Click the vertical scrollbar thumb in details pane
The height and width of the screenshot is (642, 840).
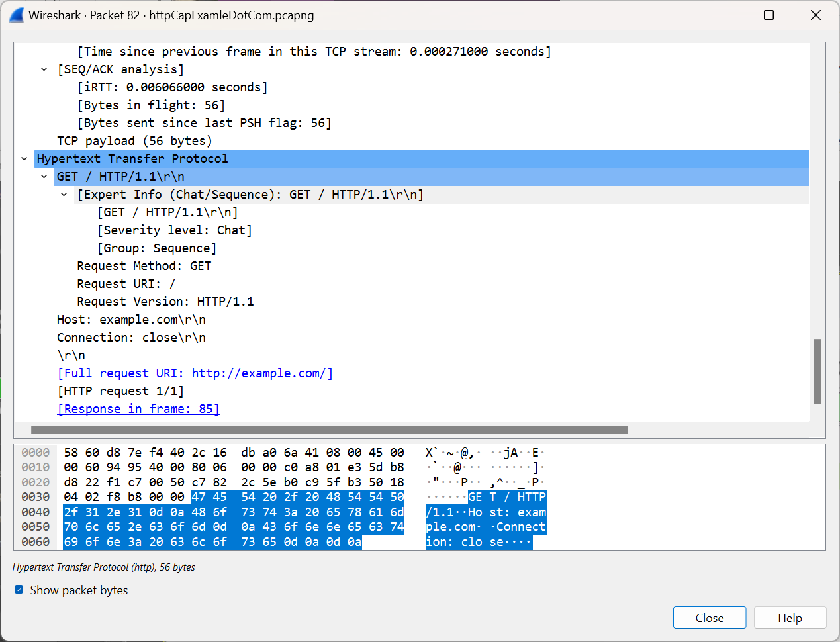[817, 371]
